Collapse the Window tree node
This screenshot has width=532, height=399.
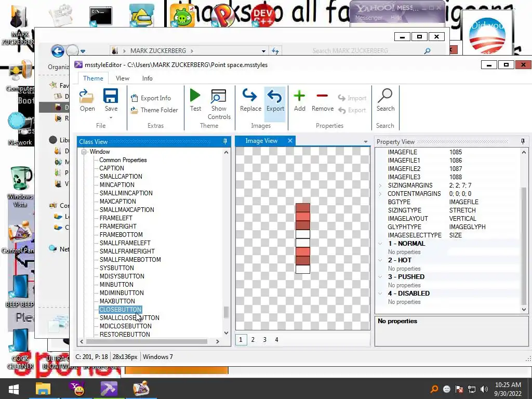(84, 152)
